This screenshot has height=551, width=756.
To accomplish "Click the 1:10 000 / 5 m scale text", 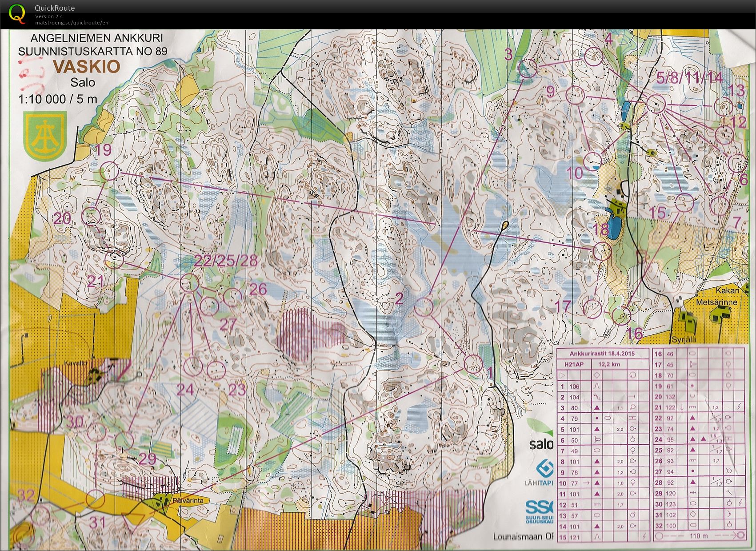I will 57,99.
